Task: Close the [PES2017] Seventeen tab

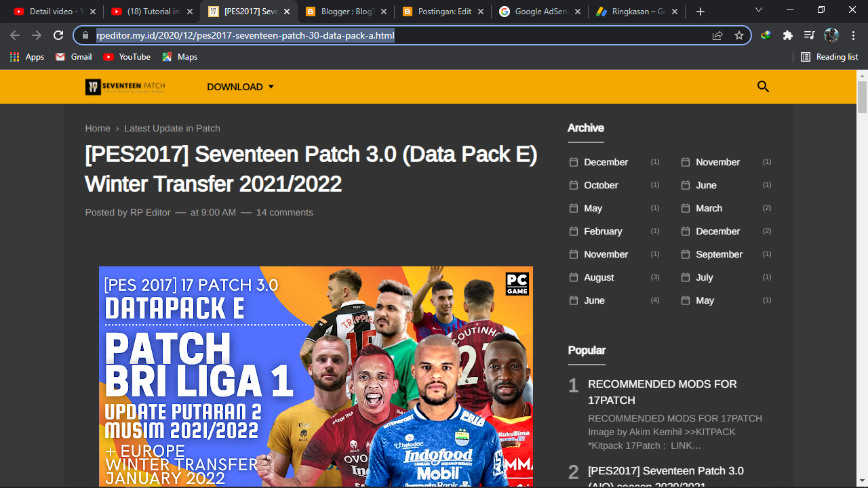Action: (287, 12)
